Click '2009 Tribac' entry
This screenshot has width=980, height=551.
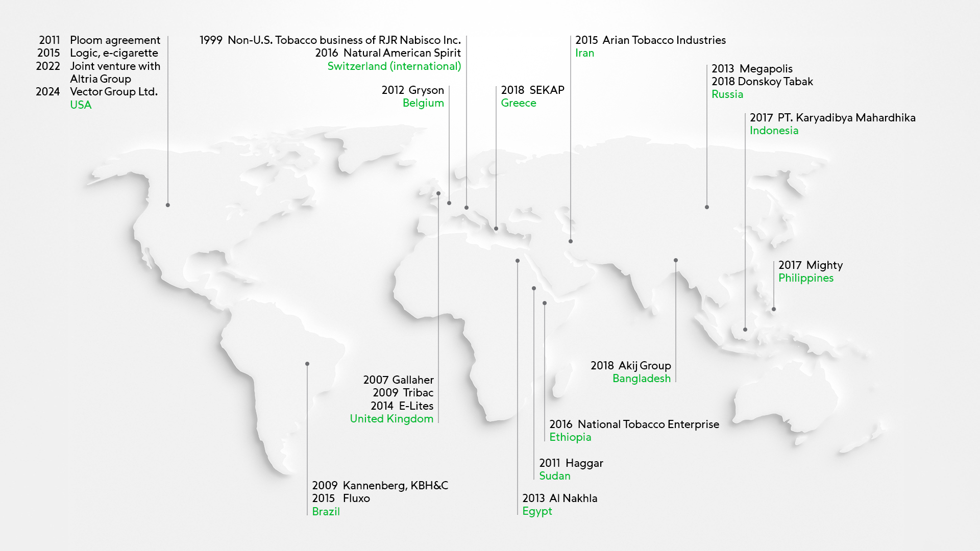403,393
